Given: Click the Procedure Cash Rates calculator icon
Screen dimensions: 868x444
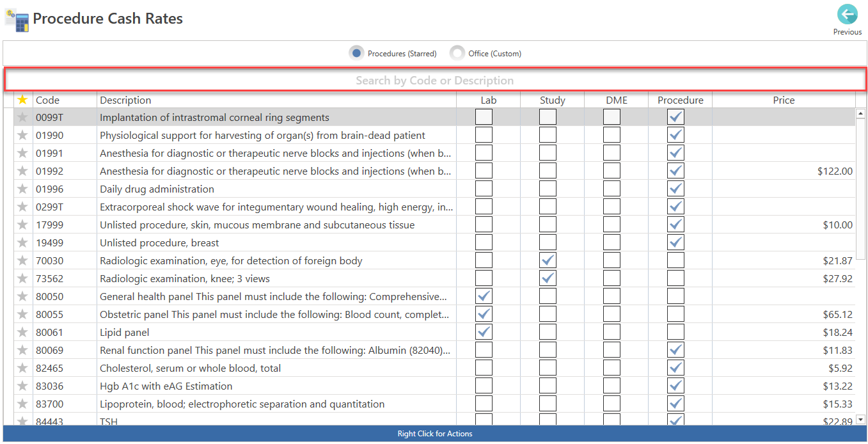Looking at the screenshot, I should (x=16, y=19).
